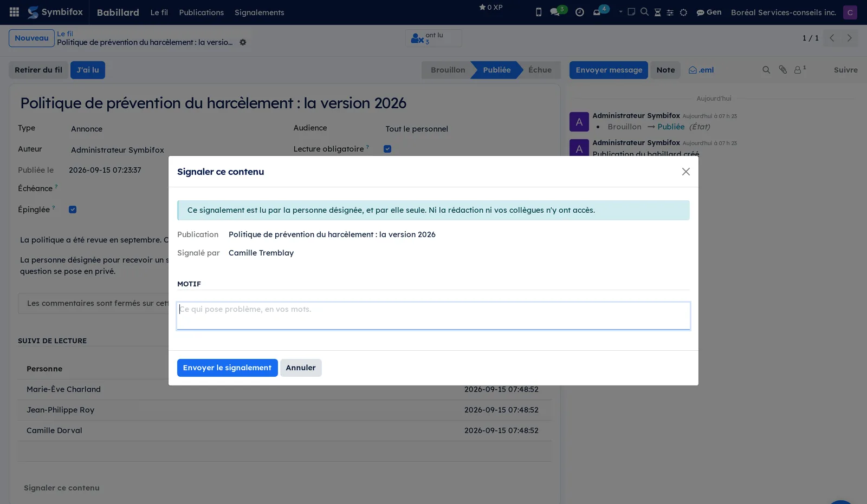867x504 pixels.
Task: Open the Le fil menu
Action: 159,12
